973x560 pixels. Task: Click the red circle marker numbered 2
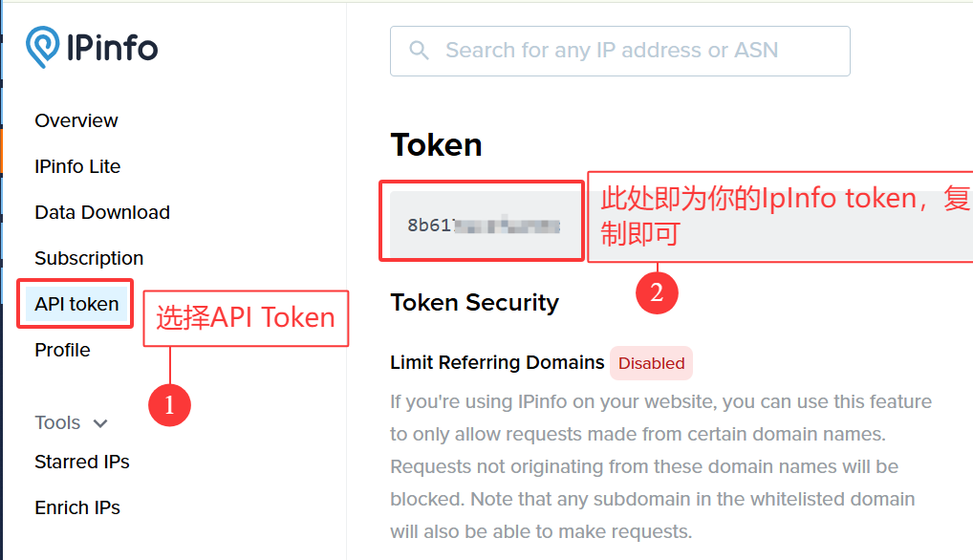657,293
